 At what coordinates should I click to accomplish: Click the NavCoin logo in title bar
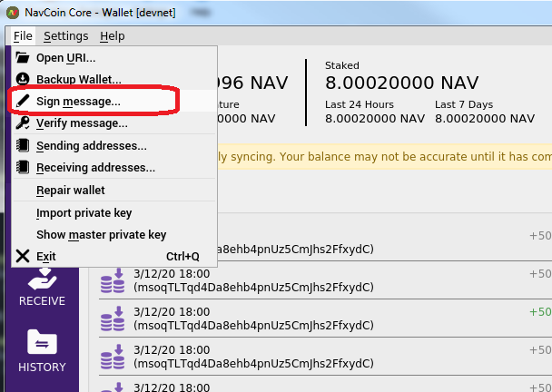[x=13, y=13]
